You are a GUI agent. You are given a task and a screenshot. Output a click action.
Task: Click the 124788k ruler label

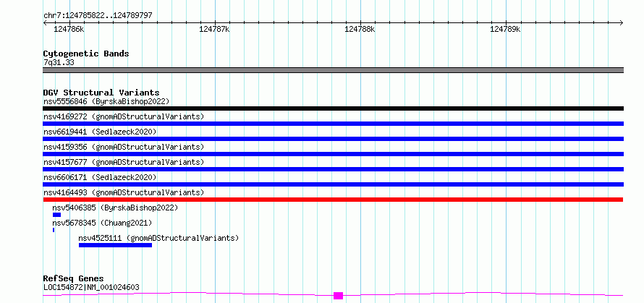pyautogui.click(x=360, y=30)
